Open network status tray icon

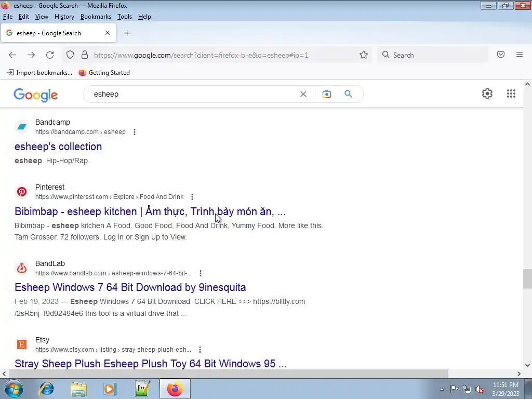467,389
